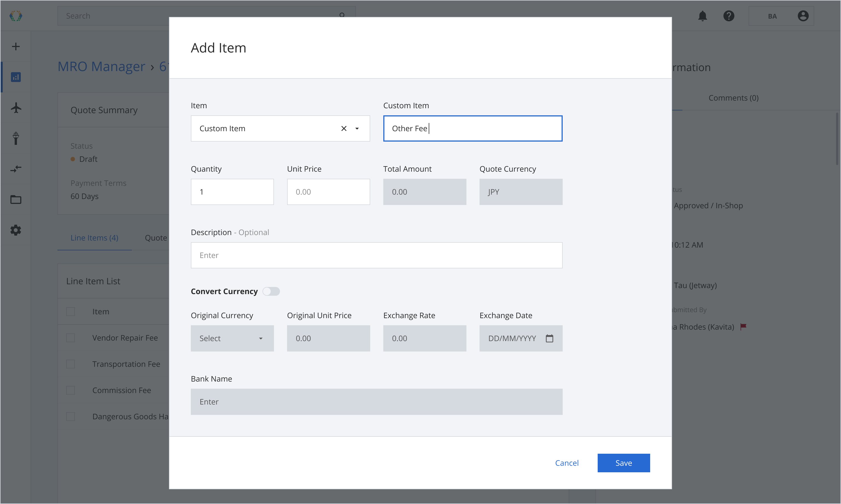The width and height of the screenshot is (841, 504).
Task: Expand the Item dropdown arrow
Action: [x=357, y=128]
